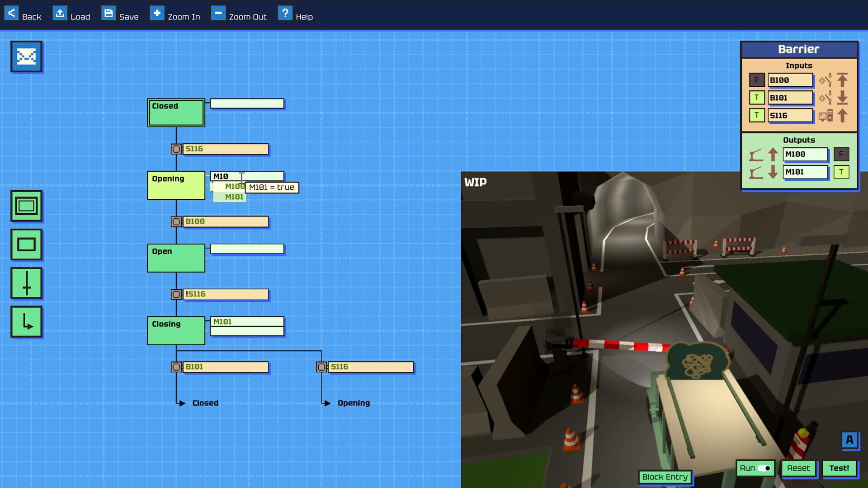This screenshot has width=868, height=488.
Task: Select the initial step tool icon
Action: (26, 206)
